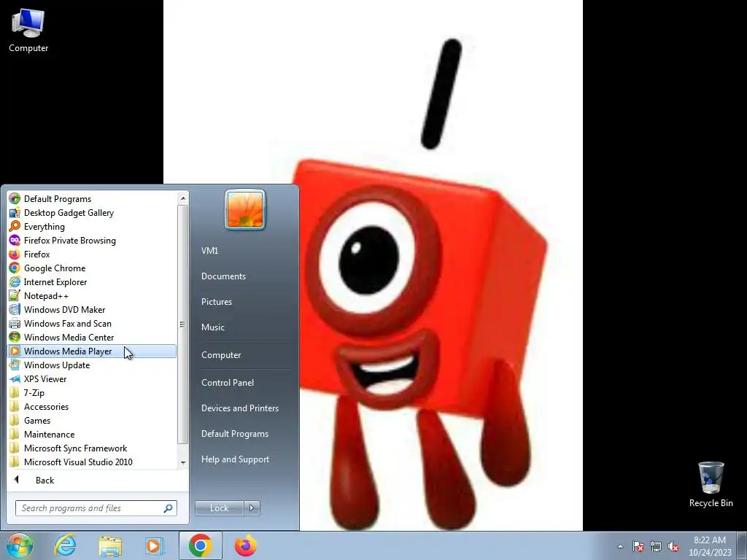Expand the Games folder
The width and height of the screenshot is (747, 560).
pyautogui.click(x=92, y=421)
